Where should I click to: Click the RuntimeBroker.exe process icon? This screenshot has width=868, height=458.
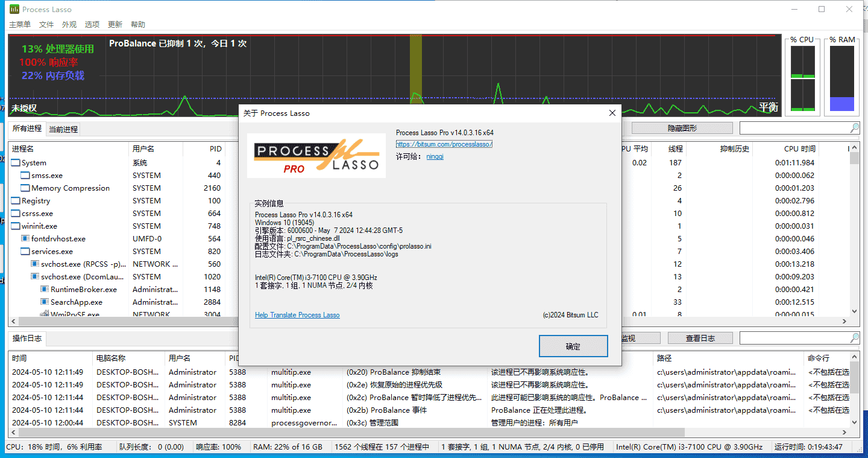[45, 290]
